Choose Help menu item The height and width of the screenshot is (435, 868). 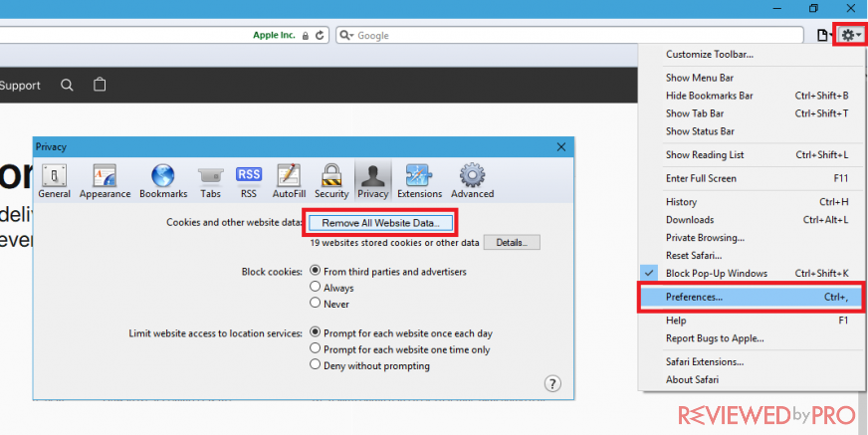click(752, 321)
